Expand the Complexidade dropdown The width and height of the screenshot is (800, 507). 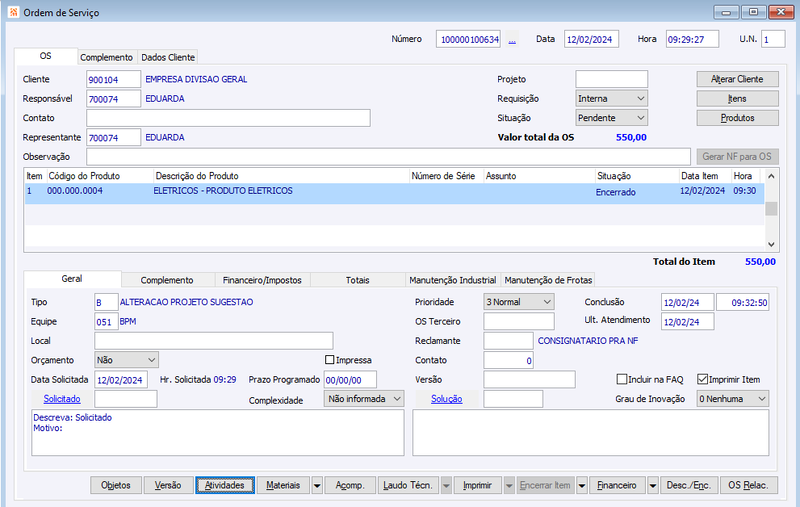pos(364,399)
